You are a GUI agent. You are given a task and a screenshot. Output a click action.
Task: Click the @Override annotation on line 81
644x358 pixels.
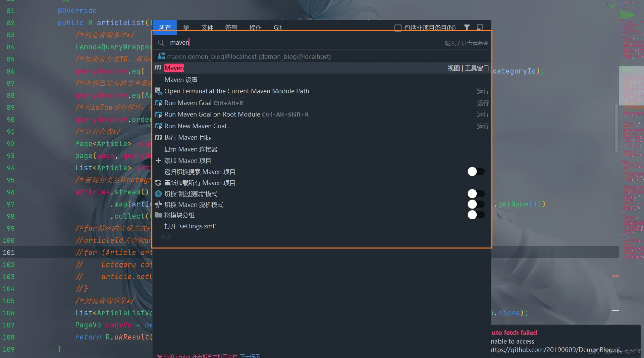(77, 11)
